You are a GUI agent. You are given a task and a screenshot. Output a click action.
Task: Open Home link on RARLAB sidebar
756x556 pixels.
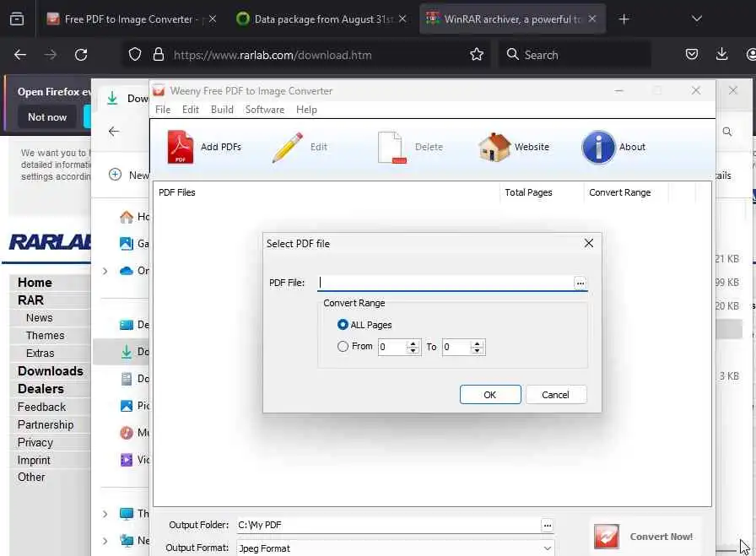pyautogui.click(x=35, y=283)
